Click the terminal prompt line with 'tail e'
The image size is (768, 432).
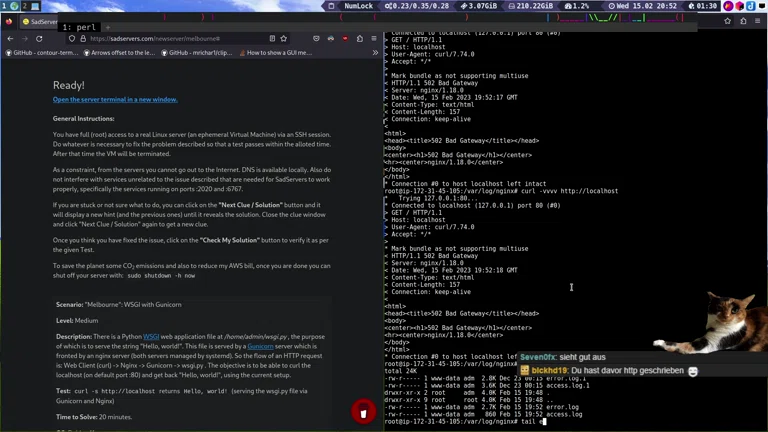click(x=465, y=421)
